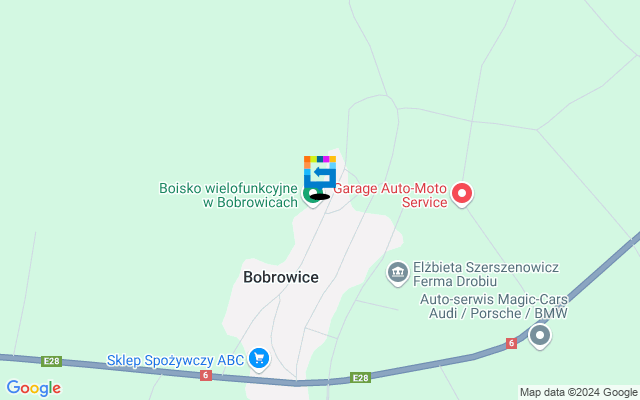640x400 pixels.
Task: Open Elżbieta Szerszenowicz Ferma Drobiu label
Action: 486,274
